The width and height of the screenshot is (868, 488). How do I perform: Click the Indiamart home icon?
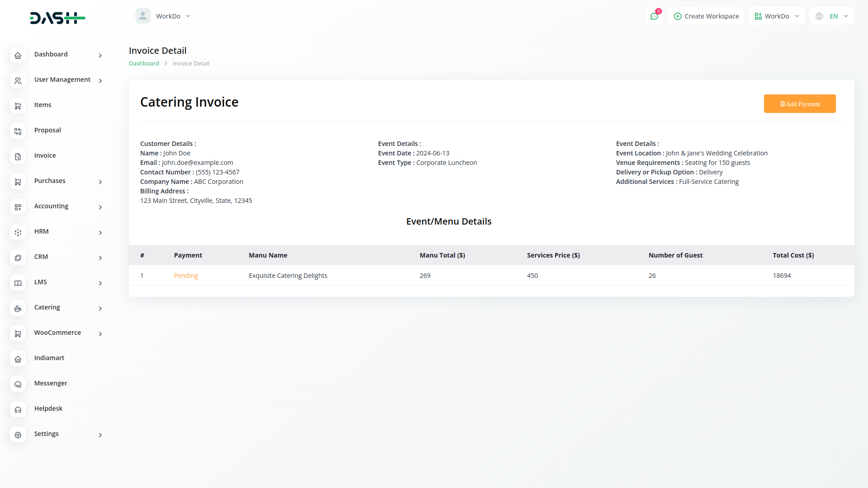pos(18,359)
